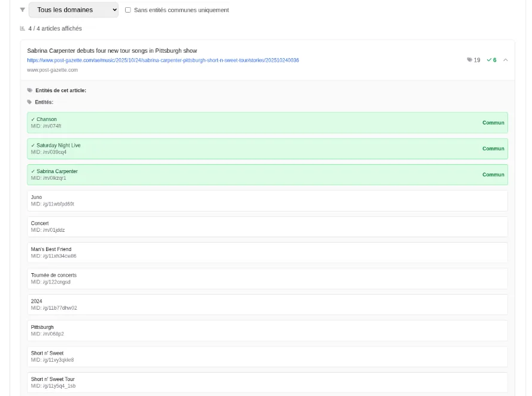Select the 'Juno' entity row
Screen dimensions: 532x396
pos(267,201)
